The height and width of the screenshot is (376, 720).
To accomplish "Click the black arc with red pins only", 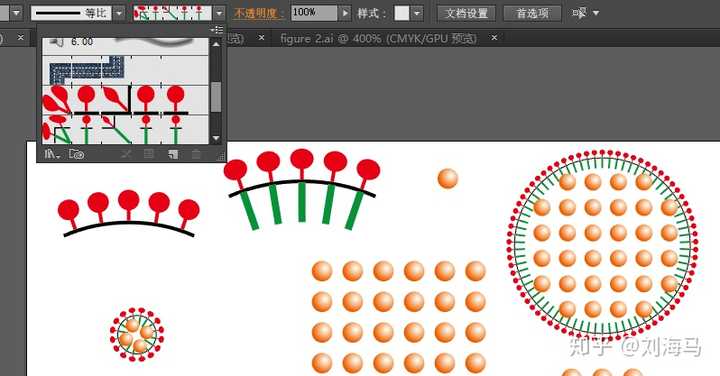I will 129,213.
